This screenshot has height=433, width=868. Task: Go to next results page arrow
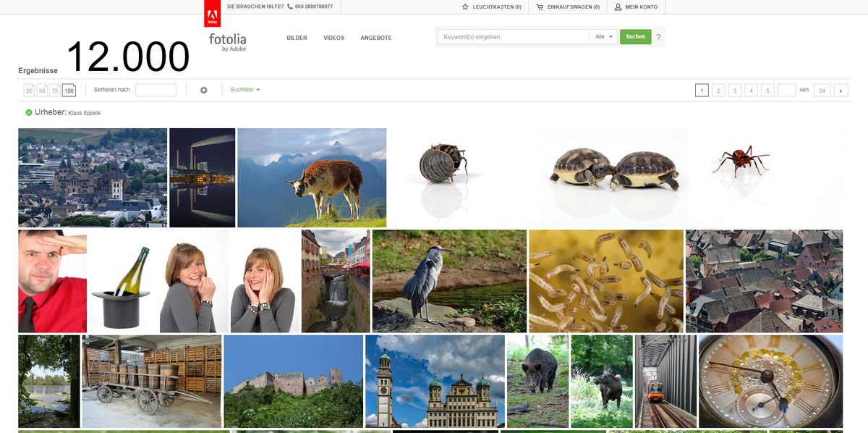841,91
